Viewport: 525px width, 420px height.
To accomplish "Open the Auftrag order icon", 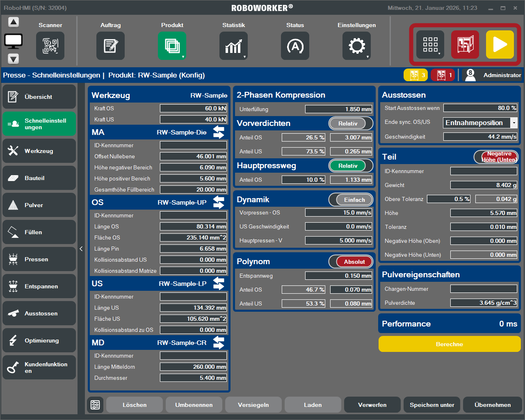I will [x=110, y=46].
